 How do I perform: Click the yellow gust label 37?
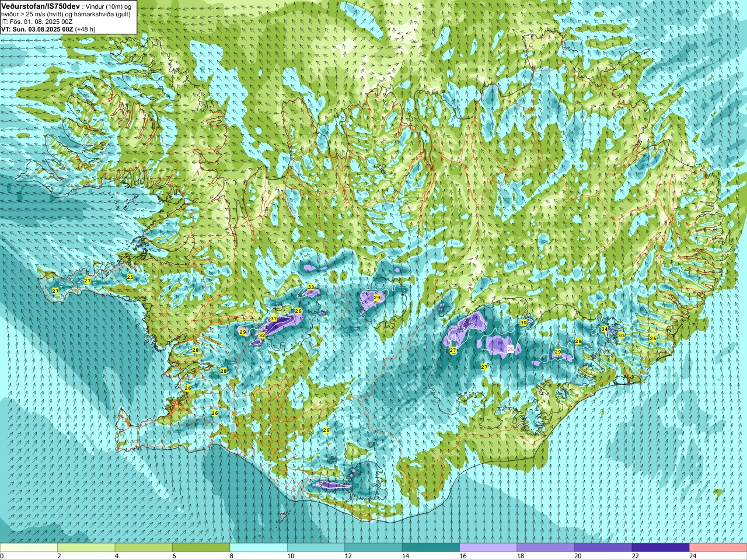tap(274, 319)
